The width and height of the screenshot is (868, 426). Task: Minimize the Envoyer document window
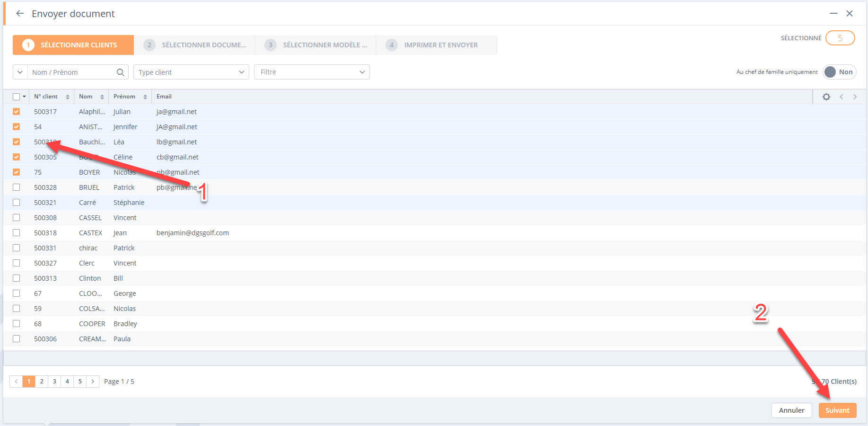coord(833,13)
